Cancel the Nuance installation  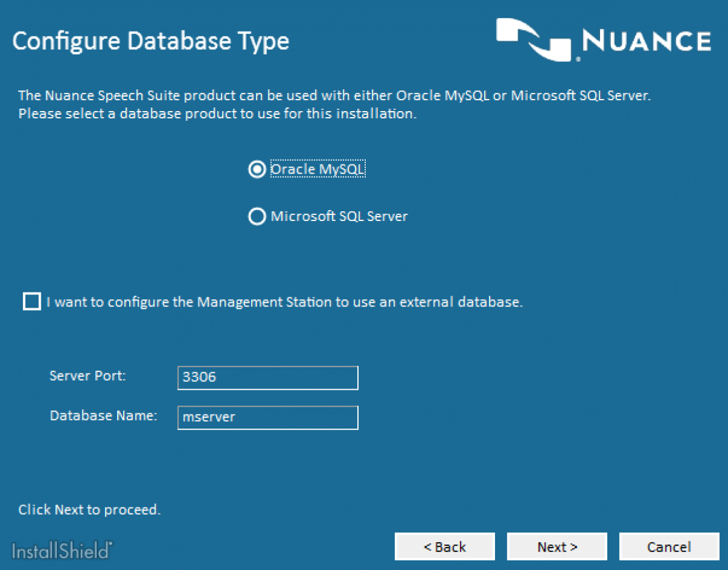[669, 546]
